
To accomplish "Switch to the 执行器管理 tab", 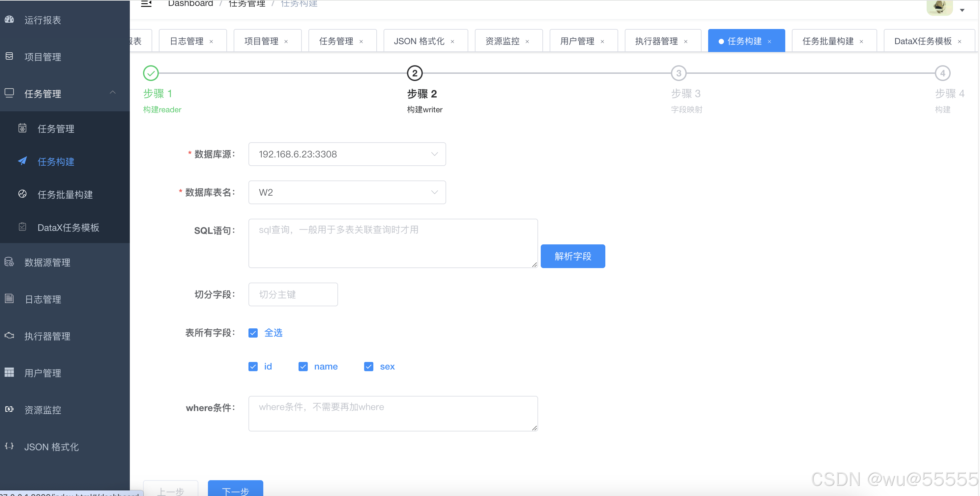I will pos(656,41).
